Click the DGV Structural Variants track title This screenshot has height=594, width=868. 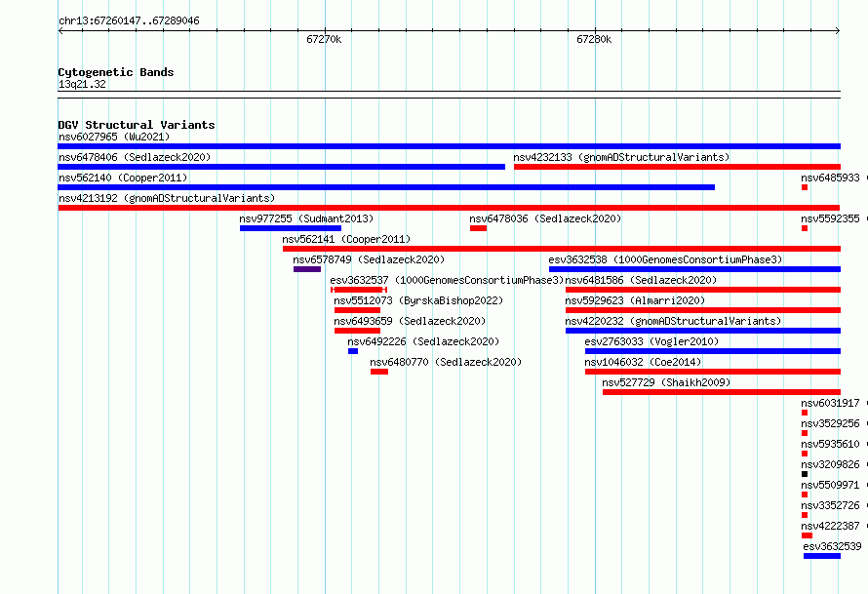(x=137, y=125)
